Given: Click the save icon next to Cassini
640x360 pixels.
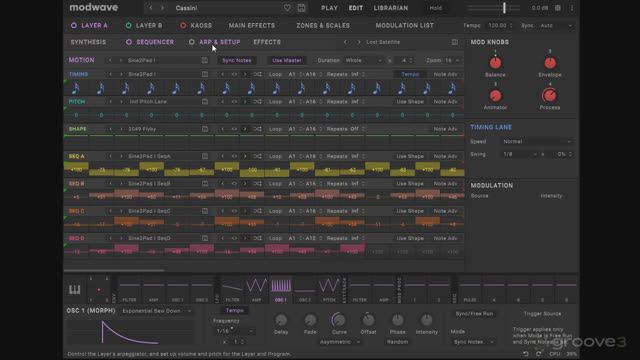Looking at the screenshot, I should click(301, 8).
